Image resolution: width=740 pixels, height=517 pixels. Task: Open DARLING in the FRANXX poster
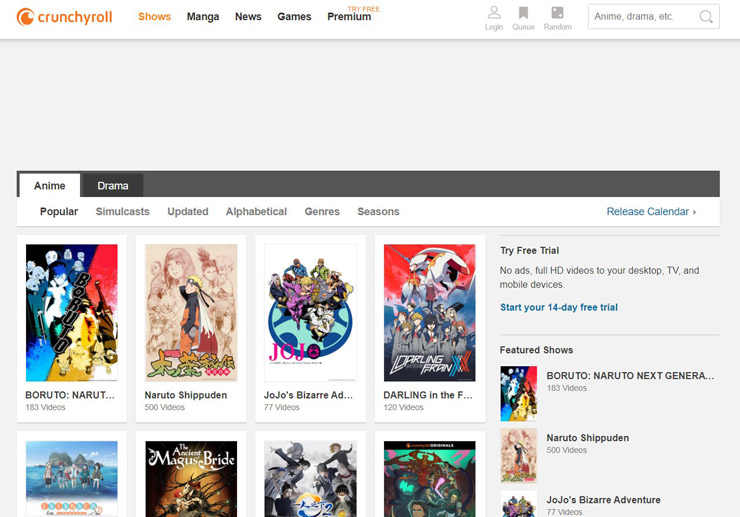(x=430, y=312)
